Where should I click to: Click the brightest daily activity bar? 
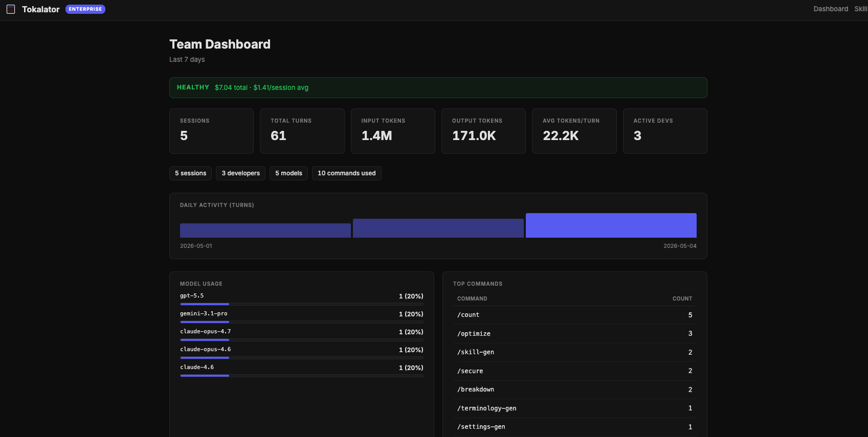click(x=611, y=225)
